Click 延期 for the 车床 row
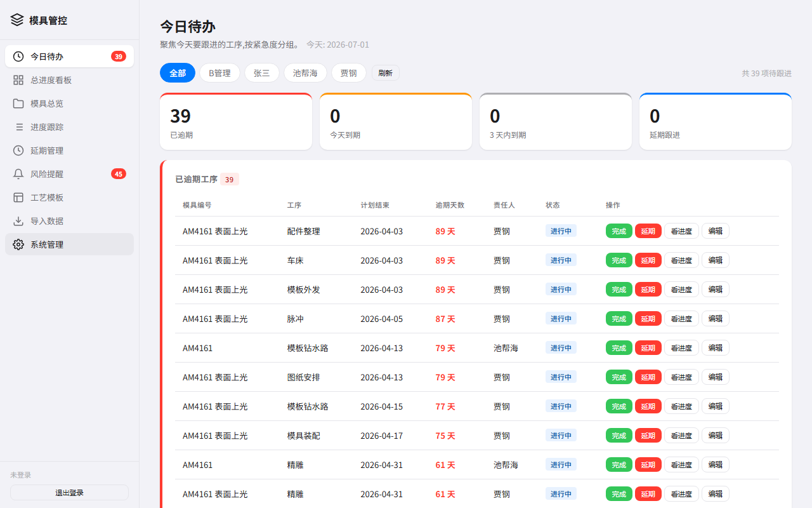The width and height of the screenshot is (812, 508). pyautogui.click(x=648, y=260)
